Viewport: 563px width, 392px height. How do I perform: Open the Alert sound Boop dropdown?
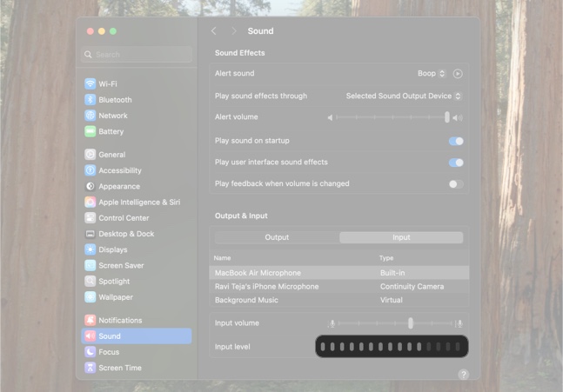pyautogui.click(x=432, y=74)
